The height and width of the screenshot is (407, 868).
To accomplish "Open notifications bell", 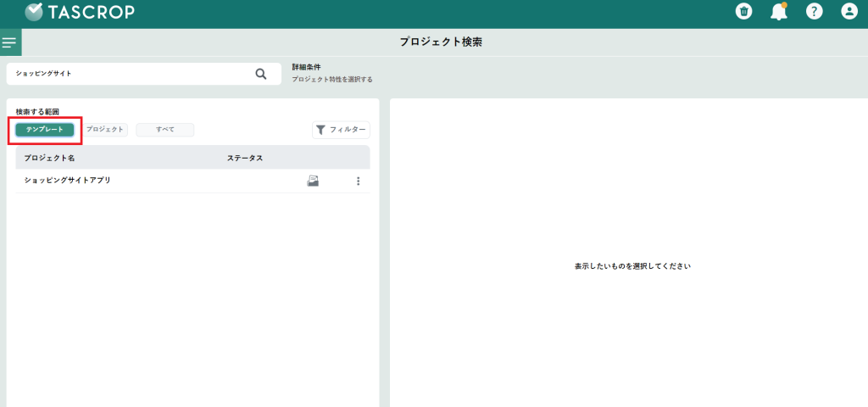I will pyautogui.click(x=779, y=11).
